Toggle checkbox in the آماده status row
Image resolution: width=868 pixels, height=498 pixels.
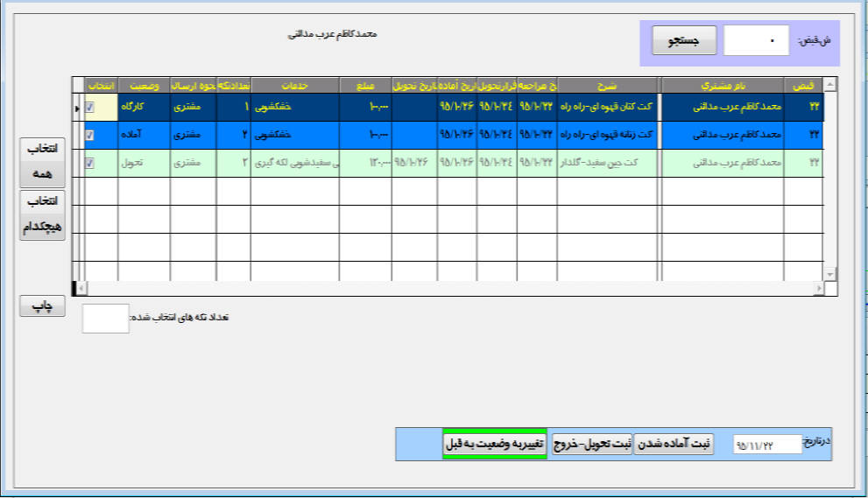(89, 136)
